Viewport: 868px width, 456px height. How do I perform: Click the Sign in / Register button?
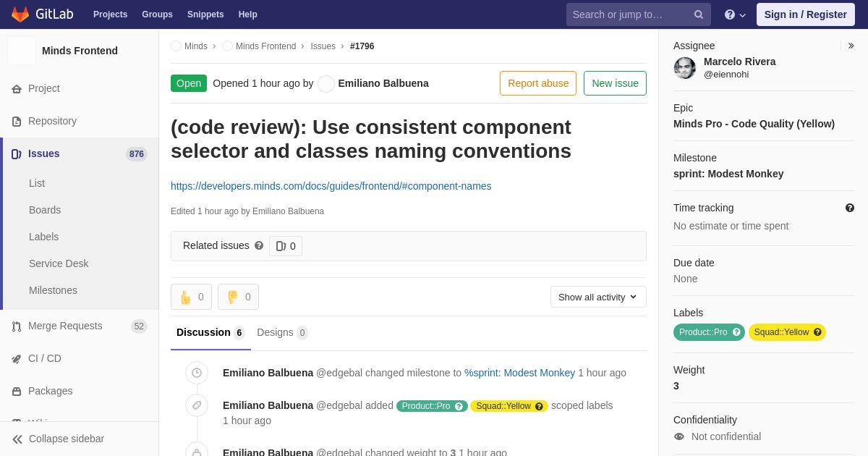[x=806, y=14]
